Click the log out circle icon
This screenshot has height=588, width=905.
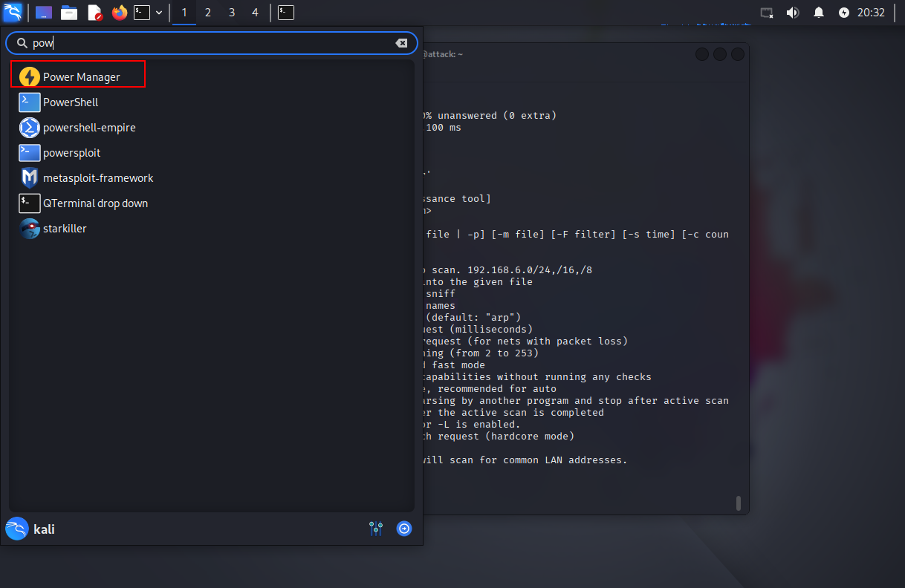[x=404, y=529]
